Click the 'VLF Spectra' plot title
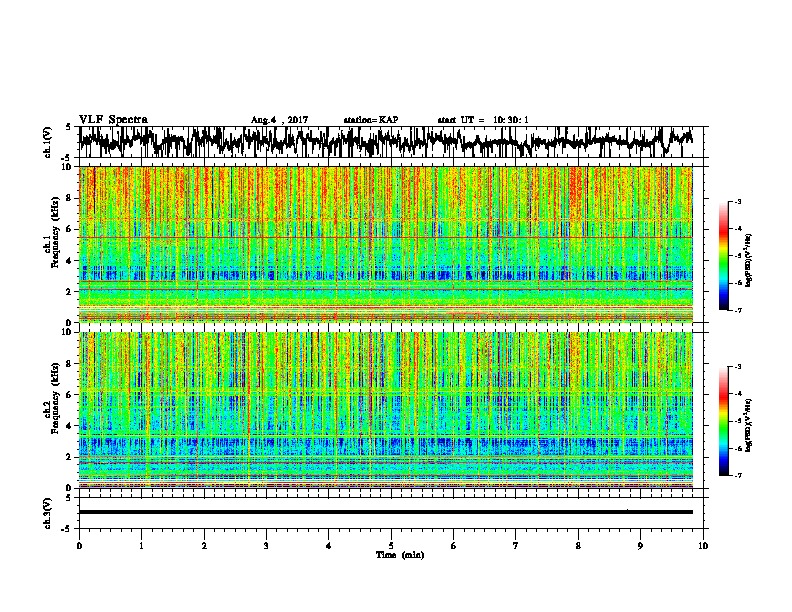792x612 pixels. coord(113,120)
